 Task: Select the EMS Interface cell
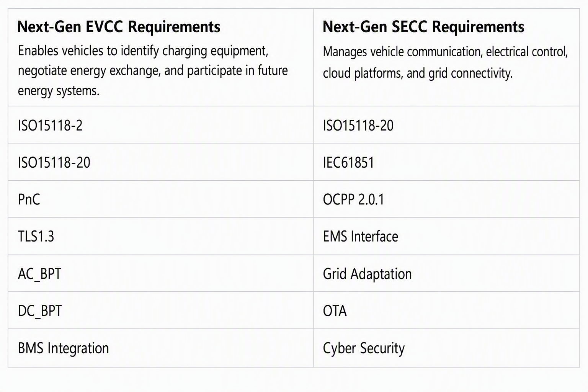446,237
